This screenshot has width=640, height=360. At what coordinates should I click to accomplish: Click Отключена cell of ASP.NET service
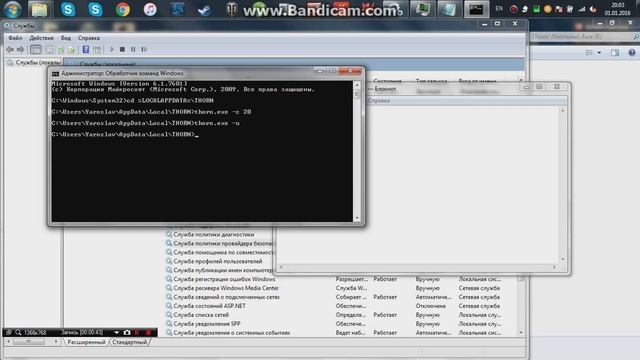tap(430, 306)
